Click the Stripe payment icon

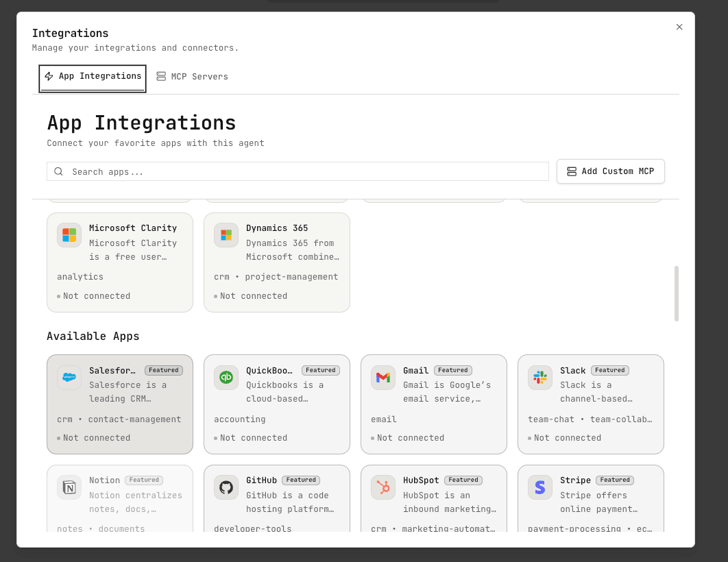coord(539,487)
